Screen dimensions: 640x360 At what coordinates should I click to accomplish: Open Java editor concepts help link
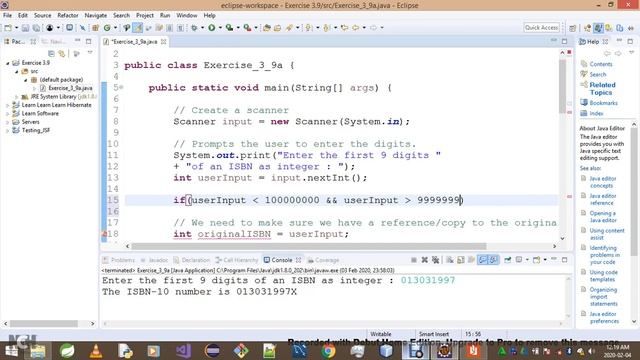[x=602, y=182]
